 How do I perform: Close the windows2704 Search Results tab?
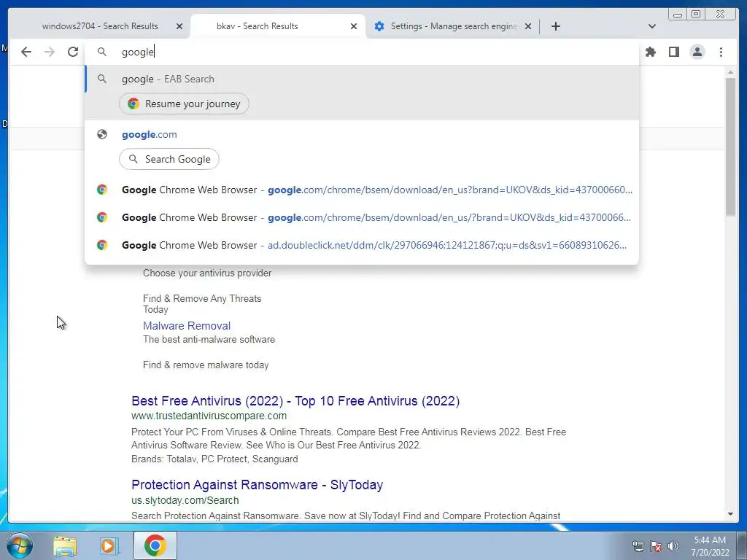(179, 26)
